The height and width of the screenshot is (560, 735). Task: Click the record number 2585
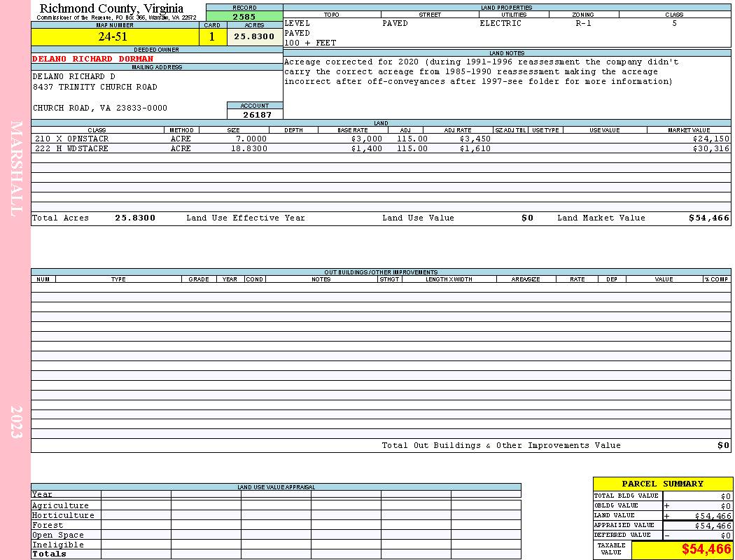click(x=244, y=16)
